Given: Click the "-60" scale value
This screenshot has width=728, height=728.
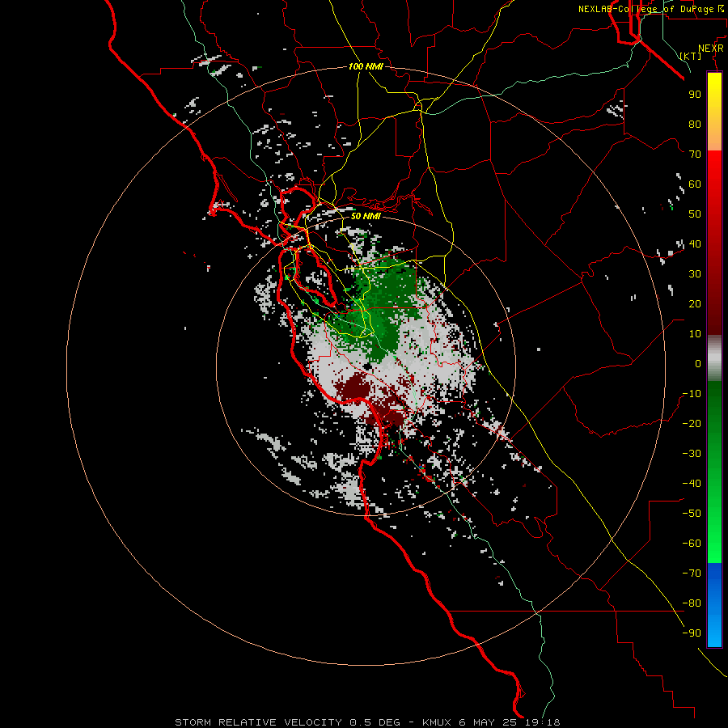Looking at the screenshot, I should pos(692,544).
